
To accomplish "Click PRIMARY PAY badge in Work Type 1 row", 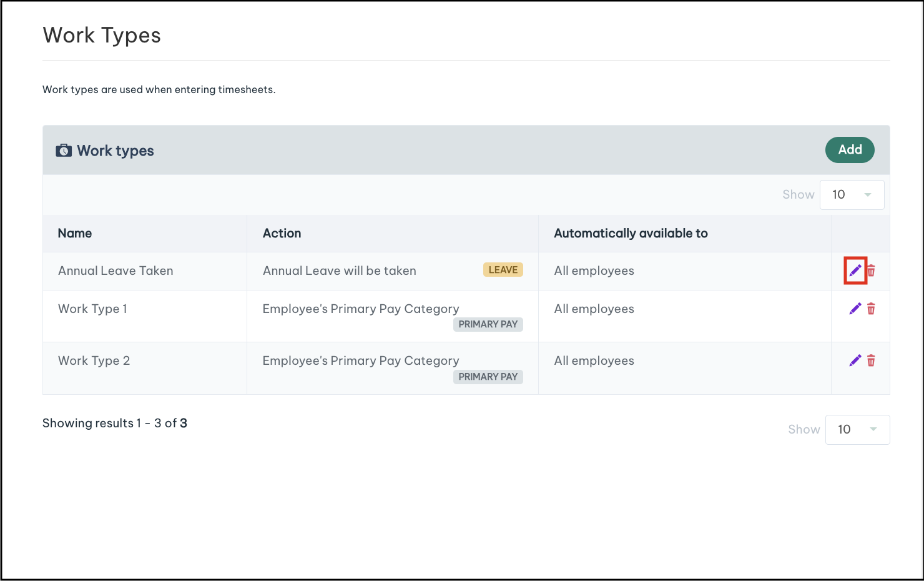I will 488,324.
